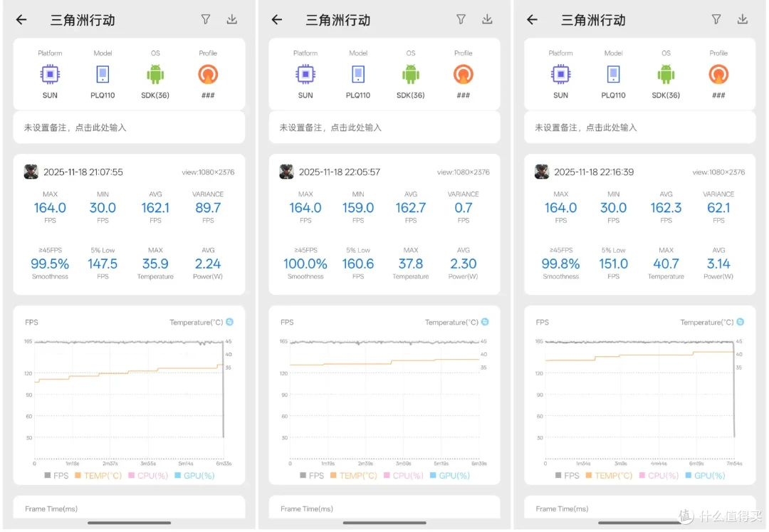The width and height of the screenshot is (769, 532).
Task: Toggle CPU(%) series in left chart legend
Action: pos(148,476)
